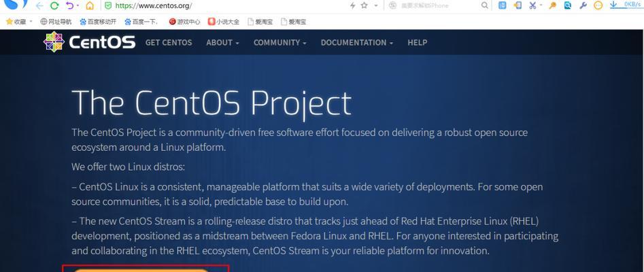Image resolution: width=644 pixels, height=272 pixels.
Task: Open the dropdown beside the purple undo arrow
Action: click(x=78, y=5)
